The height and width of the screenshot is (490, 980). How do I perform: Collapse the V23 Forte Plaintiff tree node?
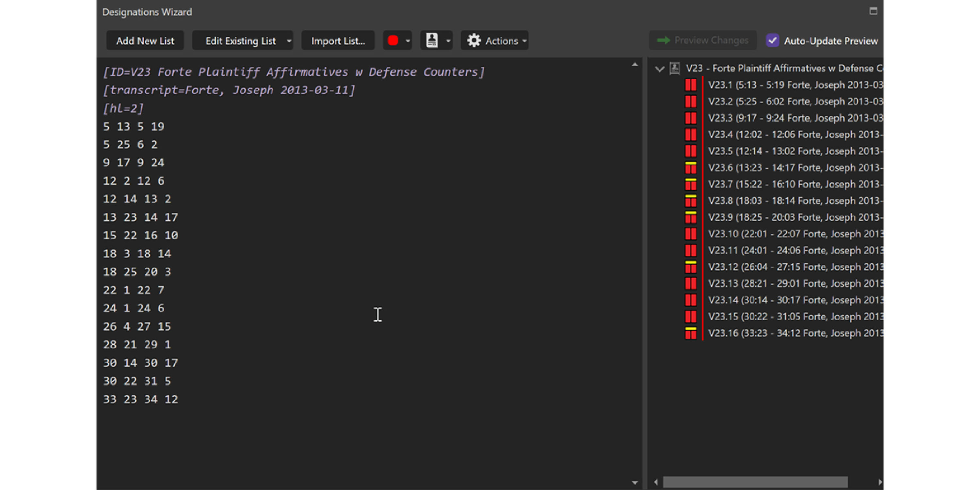[x=660, y=69]
